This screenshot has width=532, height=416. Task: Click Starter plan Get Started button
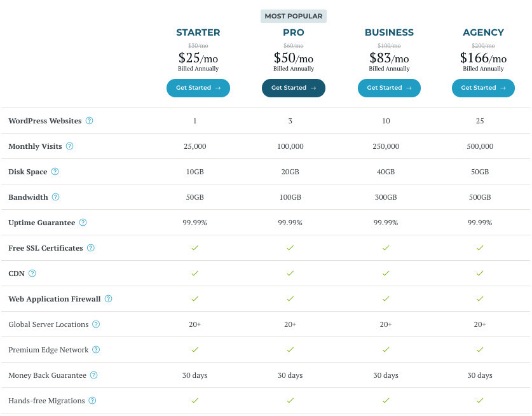198,88
